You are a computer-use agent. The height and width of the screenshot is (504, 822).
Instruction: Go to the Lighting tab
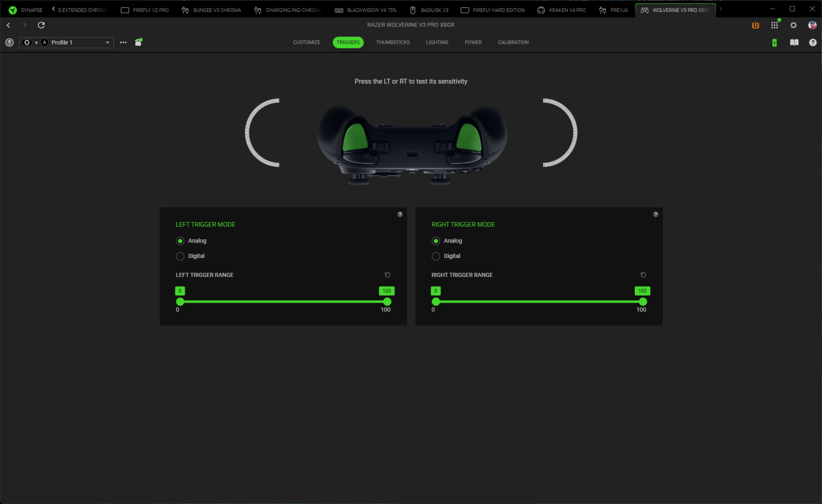click(437, 42)
